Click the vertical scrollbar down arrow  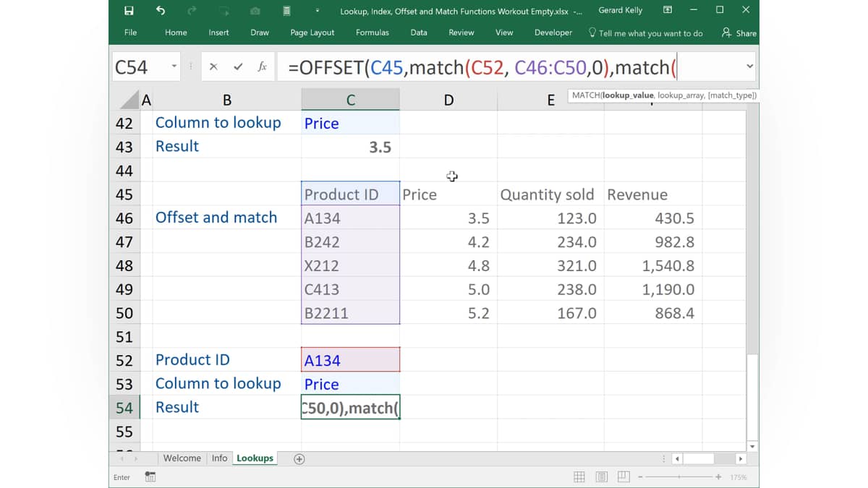752,446
